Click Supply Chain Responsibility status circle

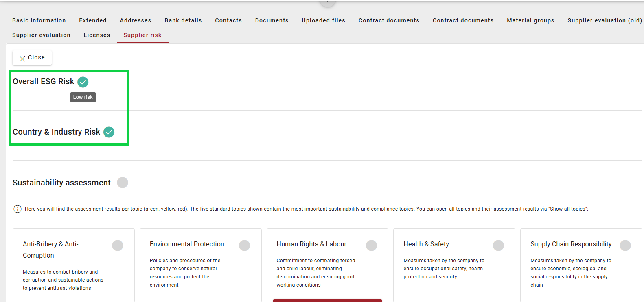click(x=625, y=246)
